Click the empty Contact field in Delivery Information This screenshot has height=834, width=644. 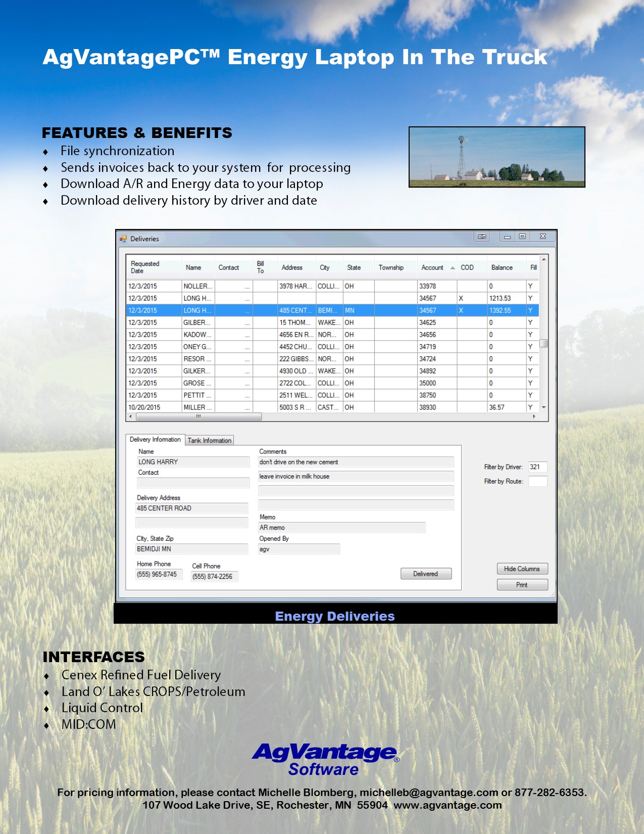[193, 483]
